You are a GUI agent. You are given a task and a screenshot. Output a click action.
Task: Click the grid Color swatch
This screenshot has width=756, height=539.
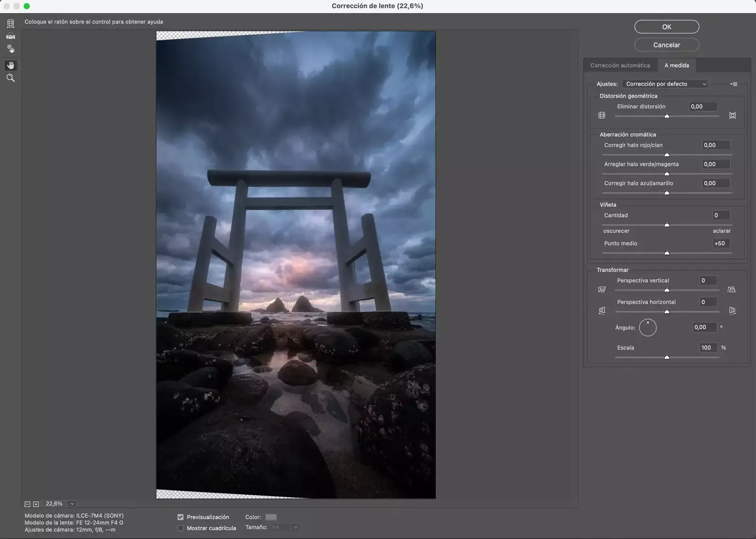pyautogui.click(x=271, y=517)
